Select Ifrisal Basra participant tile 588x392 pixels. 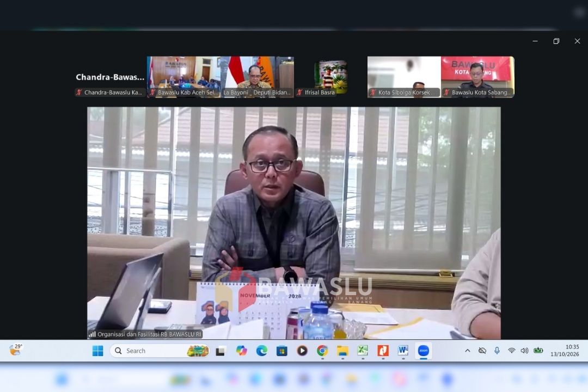pos(330,77)
